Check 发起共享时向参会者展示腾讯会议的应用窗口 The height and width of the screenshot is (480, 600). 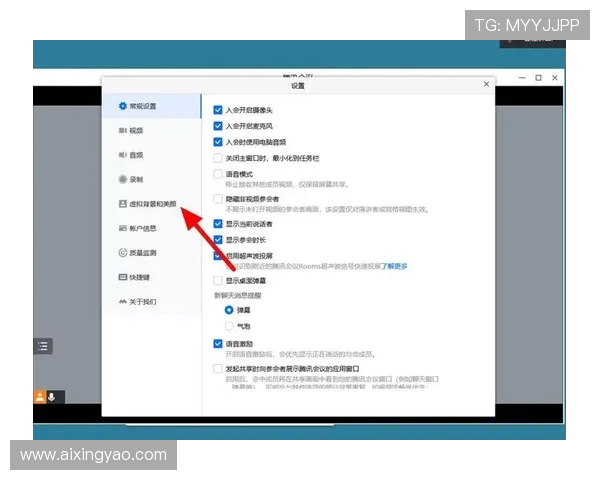coord(218,369)
